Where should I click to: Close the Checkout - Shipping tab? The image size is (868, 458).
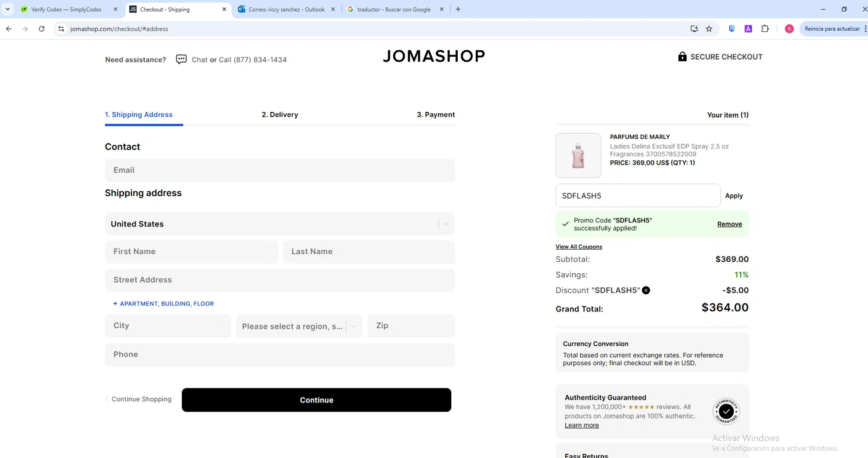click(225, 9)
